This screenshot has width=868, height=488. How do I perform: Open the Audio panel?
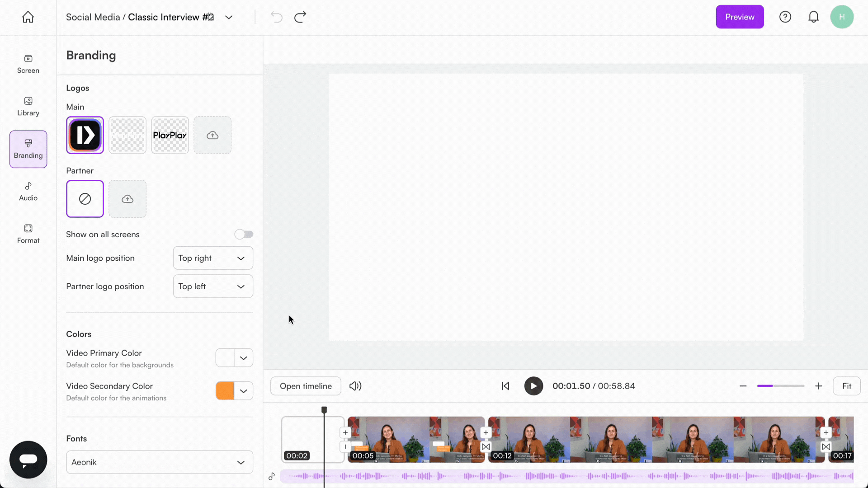[28, 191]
